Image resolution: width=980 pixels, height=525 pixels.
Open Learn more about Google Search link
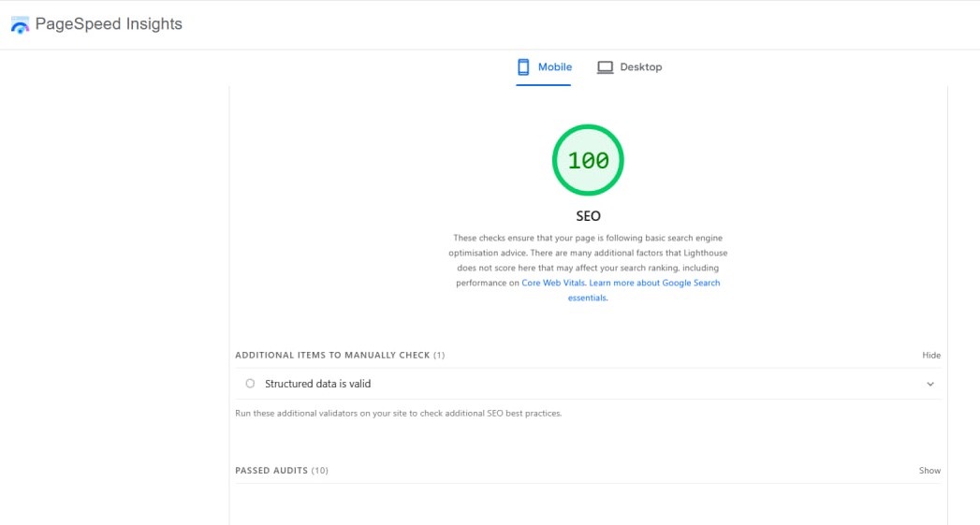[x=654, y=283]
